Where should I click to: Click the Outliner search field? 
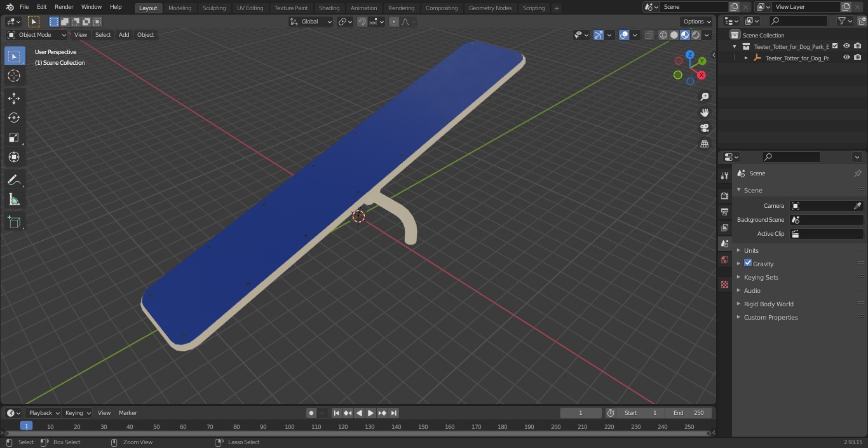(x=798, y=21)
